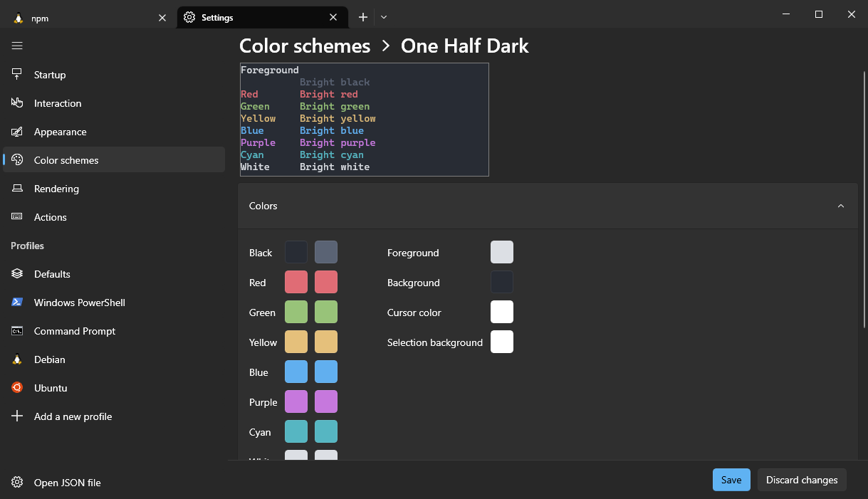Click Discard changes button
Viewport: 868px width, 499px height.
pyautogui.click(x=801, y=480)
